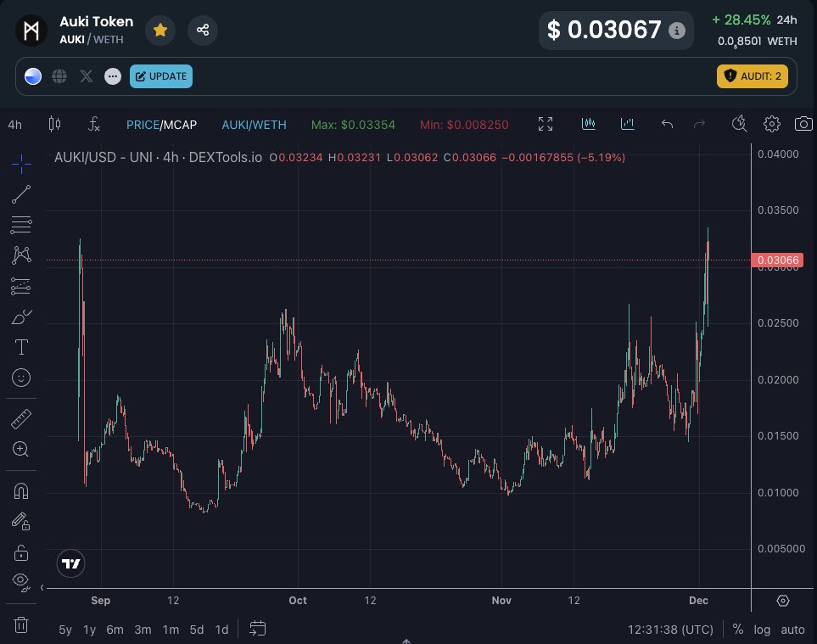Select the trend line drawing tool
Screen dimensions: 817x644
pyautogui.click(x=20, y=194)
